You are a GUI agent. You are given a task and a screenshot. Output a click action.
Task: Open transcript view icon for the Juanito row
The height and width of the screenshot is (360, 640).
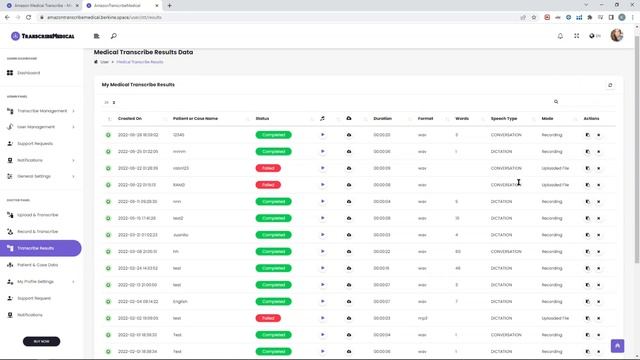click(x=587, y=235)
